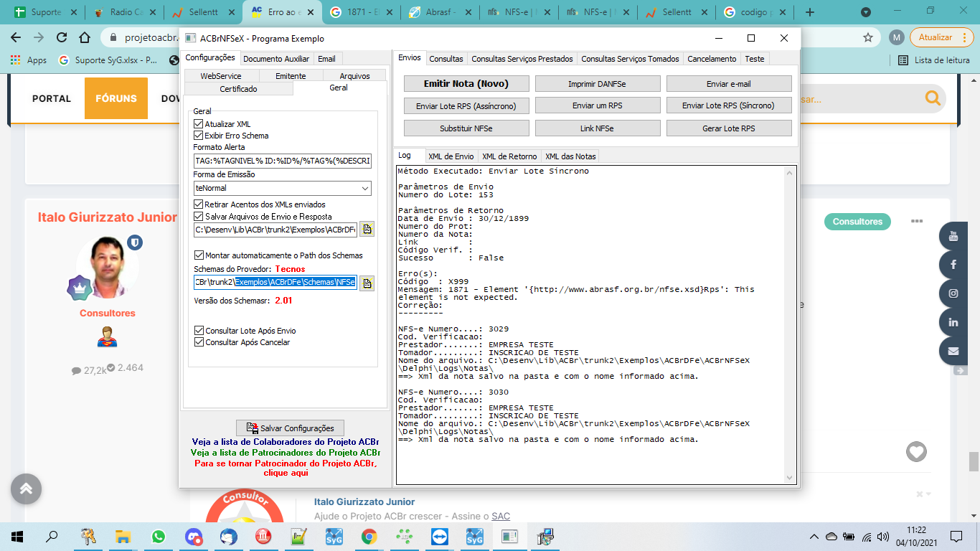Open WhatsApp from the taskbar
This screenshot has height=551, width=980.
coord(159,536)
